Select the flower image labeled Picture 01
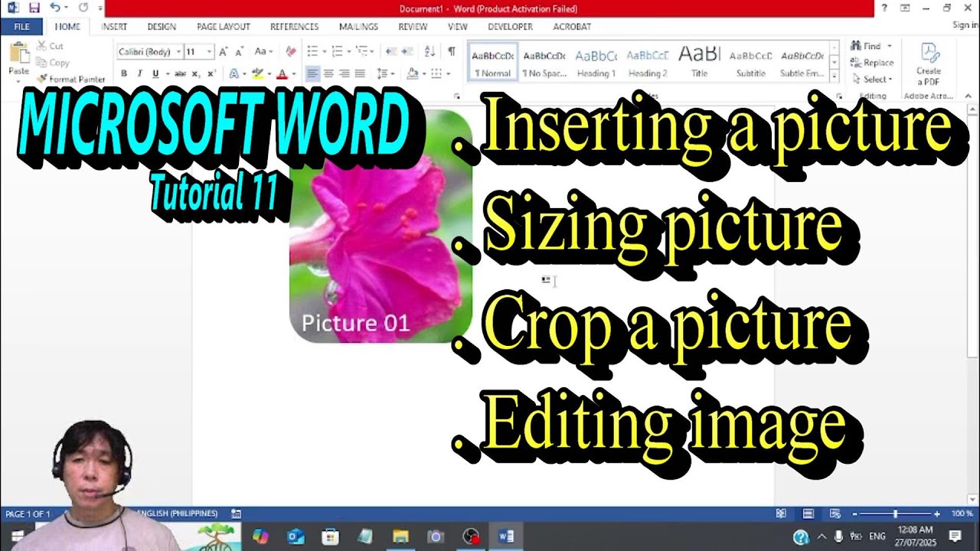The image size is (980, 551). (381, 227)
